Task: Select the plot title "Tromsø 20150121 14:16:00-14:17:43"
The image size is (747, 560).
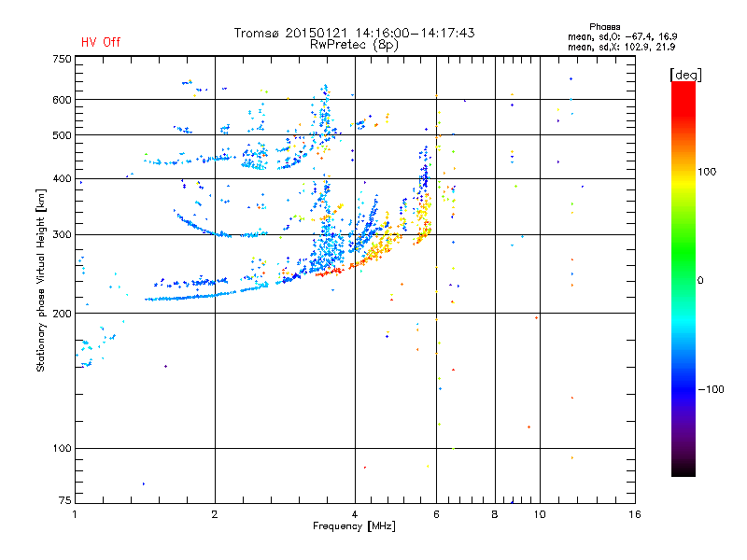Action: pyautogui.click(x=354, y=33)
